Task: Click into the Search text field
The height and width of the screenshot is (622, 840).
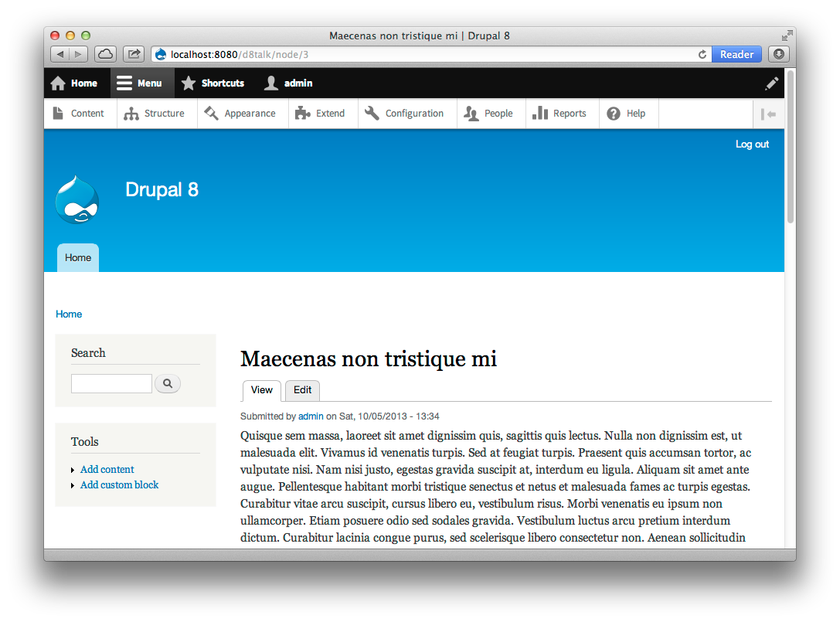Action: click(x=111, y=383)
